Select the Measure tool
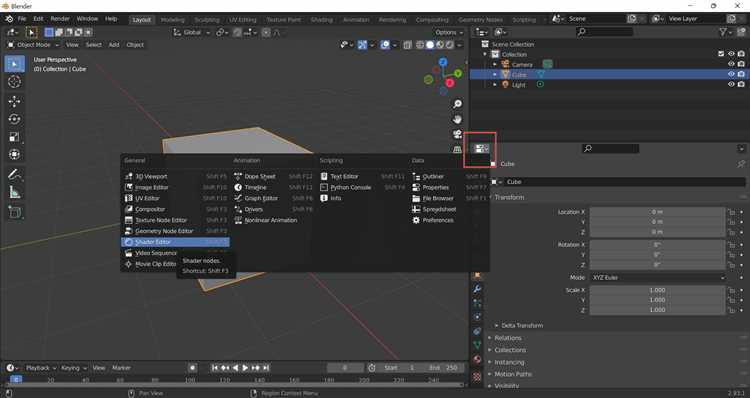The image size is (750, 398). coord(14,192)
